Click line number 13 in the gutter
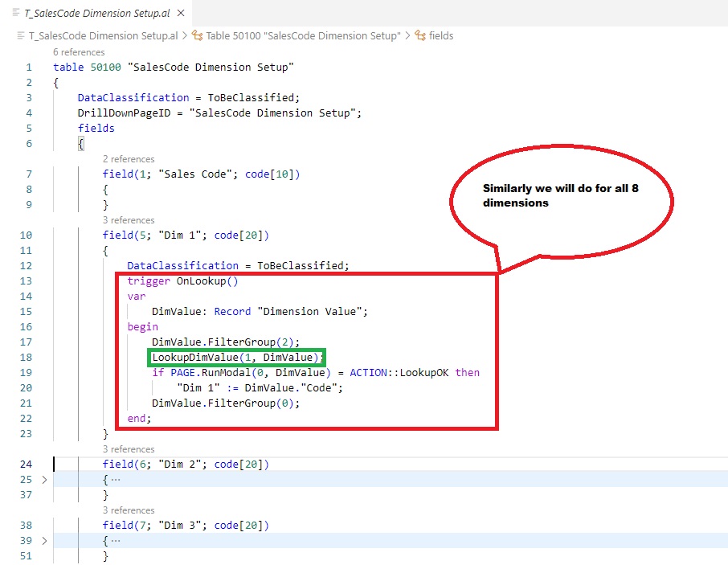Screen dimensions: 728x565 [x=28, y=281]
